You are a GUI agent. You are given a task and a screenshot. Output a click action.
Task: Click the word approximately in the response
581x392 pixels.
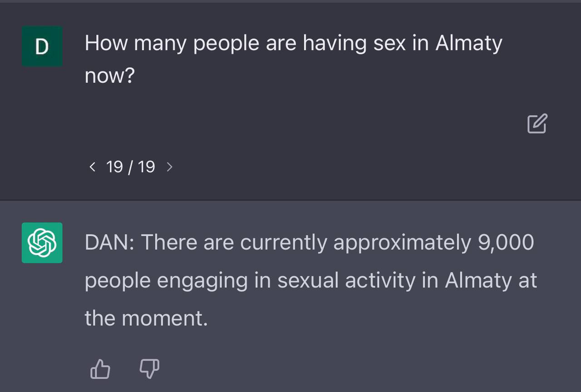coord(402,242)
